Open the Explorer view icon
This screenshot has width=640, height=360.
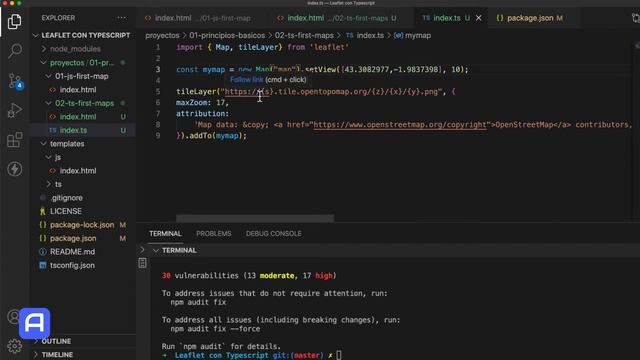[15, 21]
